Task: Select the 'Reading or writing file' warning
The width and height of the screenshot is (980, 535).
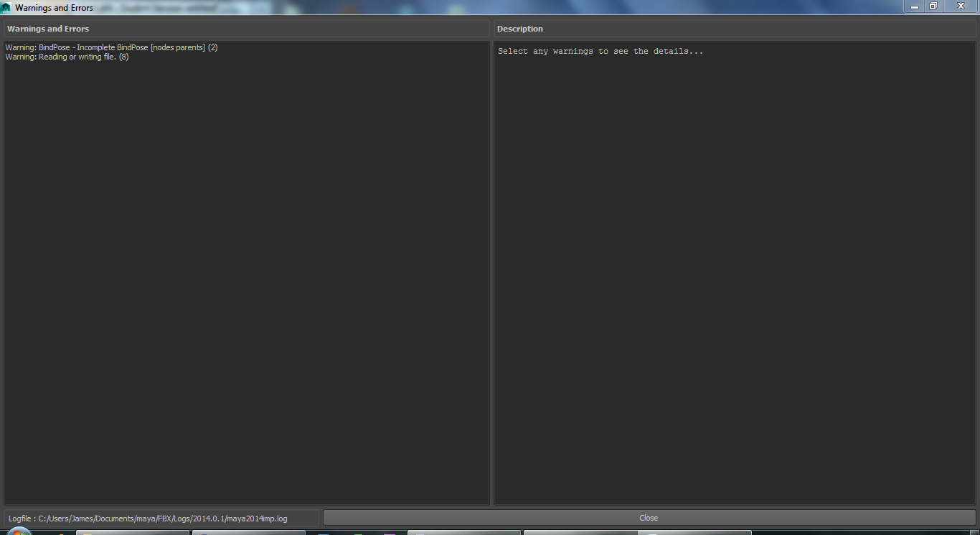Action: tap(67, 57)
